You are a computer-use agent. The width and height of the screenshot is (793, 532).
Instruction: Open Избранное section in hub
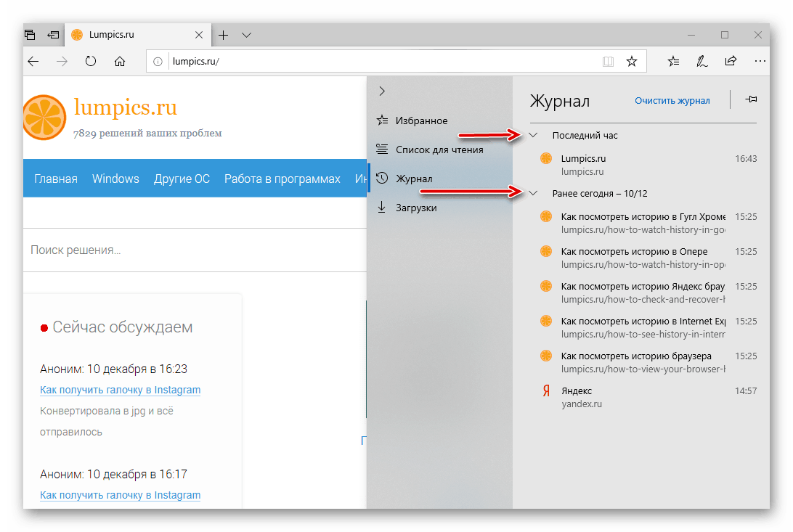(x=421, y=120)
